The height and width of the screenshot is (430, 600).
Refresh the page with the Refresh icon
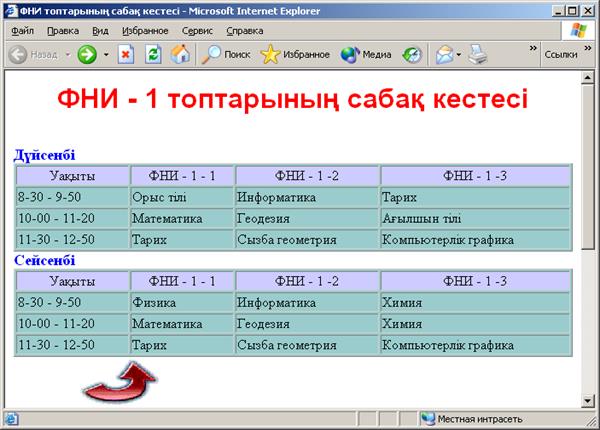coord(153,55)
